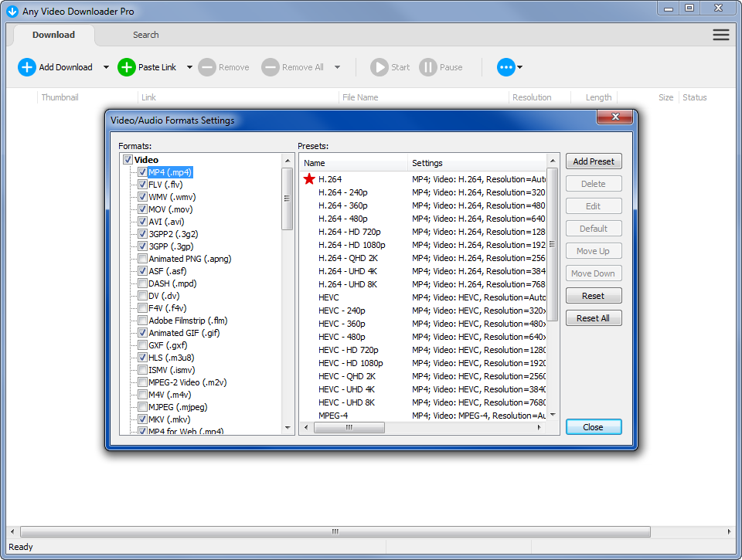Select the H.264 - UHD 4K preset
The width and height of the screenshot is (742, 560).
[x=424, y=271]
